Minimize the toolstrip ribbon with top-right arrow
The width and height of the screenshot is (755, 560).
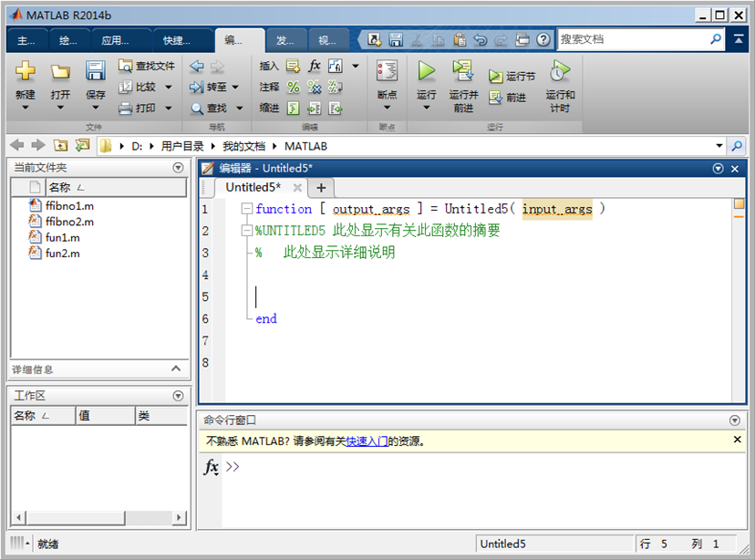tap(739, 39)
